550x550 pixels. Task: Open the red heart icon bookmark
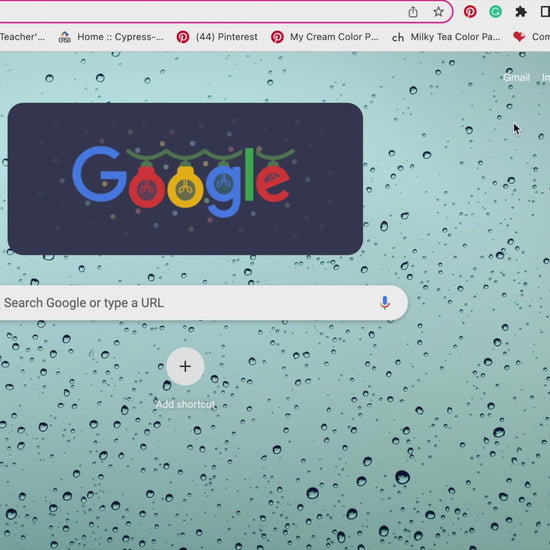pos(519,36)
